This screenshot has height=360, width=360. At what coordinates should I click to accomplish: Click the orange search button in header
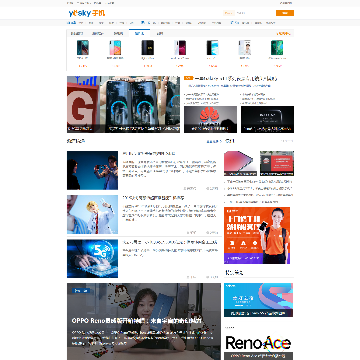coord(285,13)
